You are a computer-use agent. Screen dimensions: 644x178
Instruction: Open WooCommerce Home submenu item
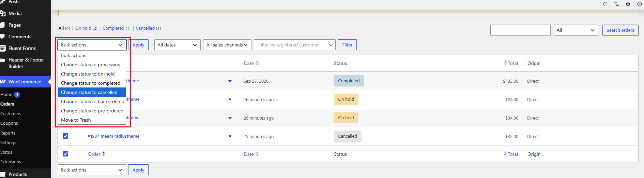click(6, 94)
